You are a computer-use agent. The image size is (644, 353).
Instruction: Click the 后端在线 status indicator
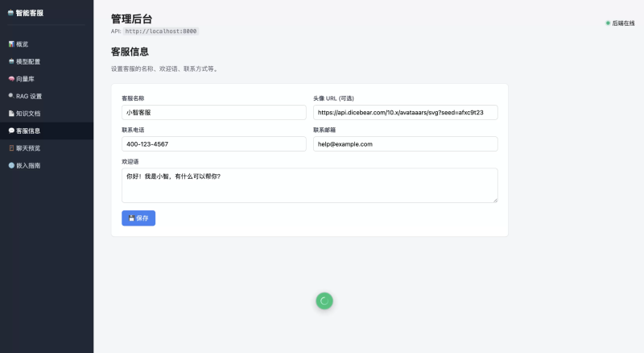(x=620, y=23)
